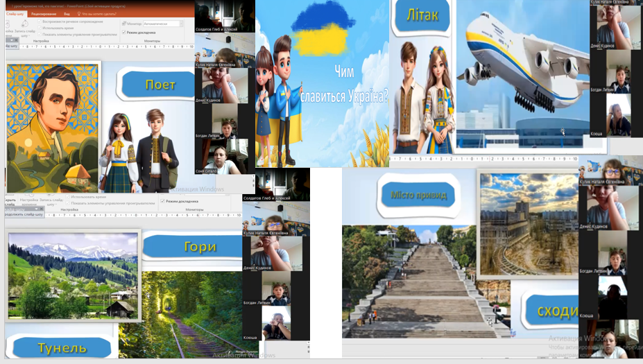This screenshot has width=643, height=364.
Task: Toggle Показать элементы управления checkbox in Гори window
Action: tap(68, 203)
